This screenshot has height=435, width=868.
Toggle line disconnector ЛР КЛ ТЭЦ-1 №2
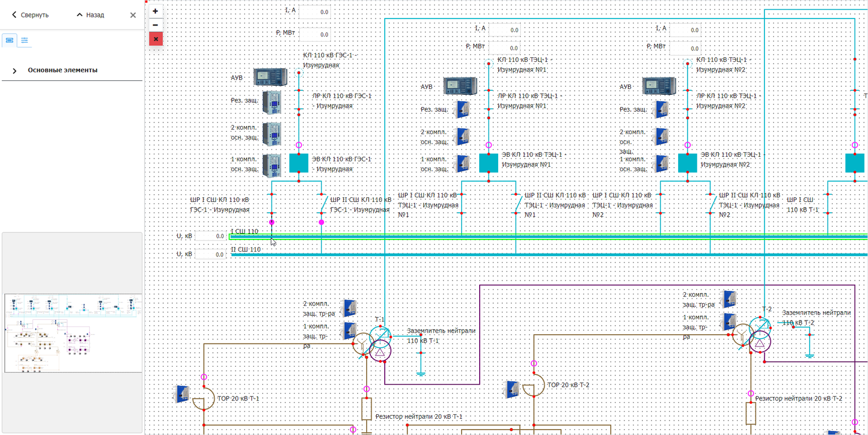click(x=687, y=99)
